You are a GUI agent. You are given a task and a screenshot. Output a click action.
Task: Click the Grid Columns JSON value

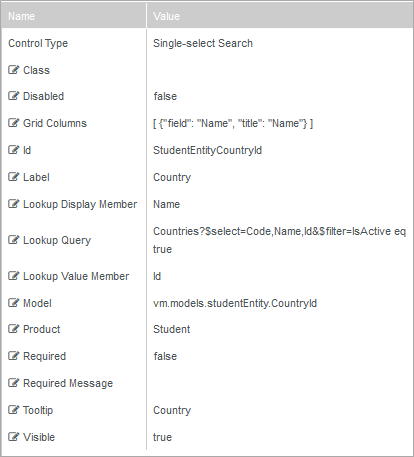tap(233, 124)
